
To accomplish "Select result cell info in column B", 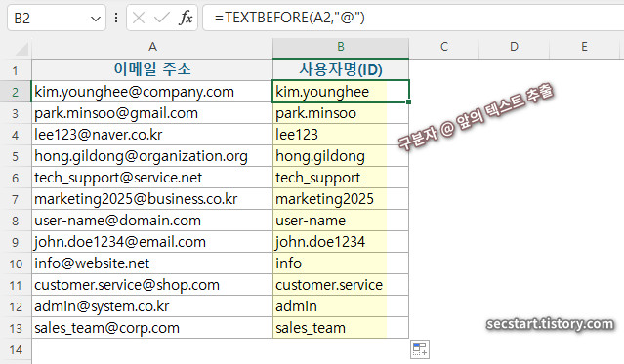I will 341,263.
